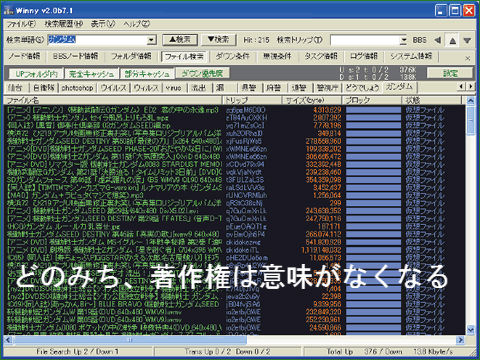Toggle the 部分キャッシュ filter

click(x=147, y=74)
